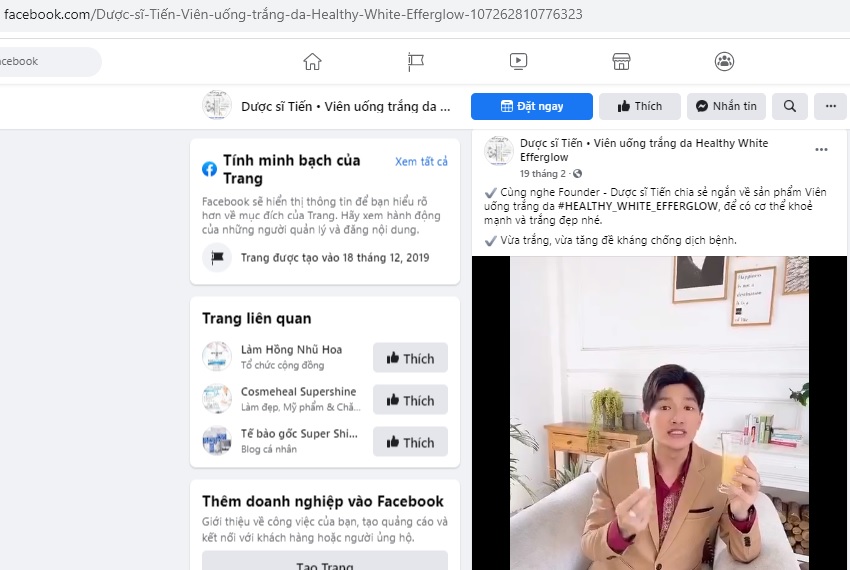The width and height of the screenshot is (850, 570).
Task: Open the Page's three-dot more options menu
Action: coord(831,106)
